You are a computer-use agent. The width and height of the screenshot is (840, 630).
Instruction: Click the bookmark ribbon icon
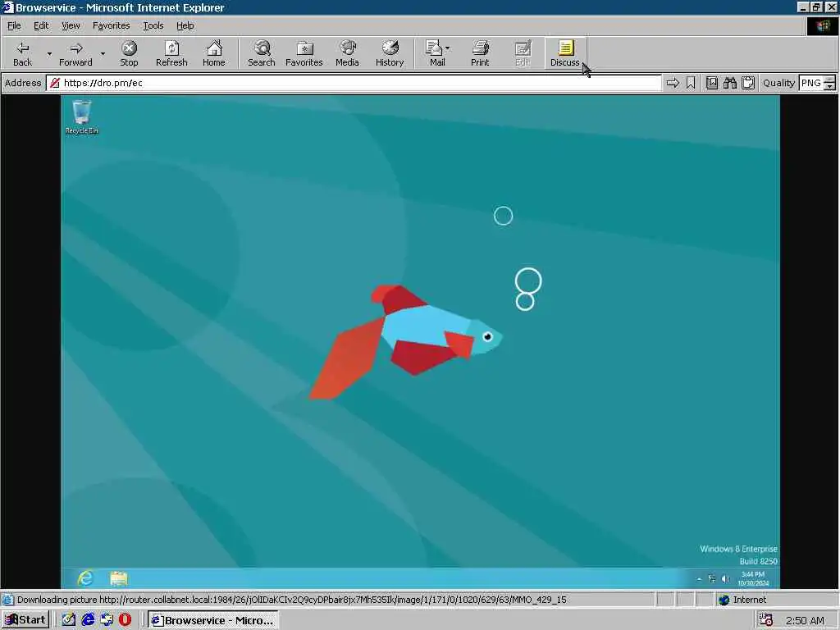(691, 83)
